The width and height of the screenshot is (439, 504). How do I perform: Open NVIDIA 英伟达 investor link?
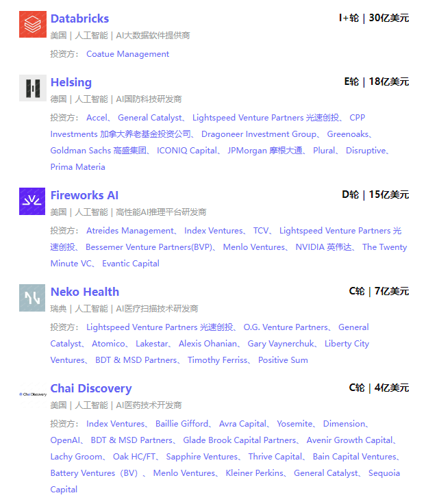tap(324, 247)
